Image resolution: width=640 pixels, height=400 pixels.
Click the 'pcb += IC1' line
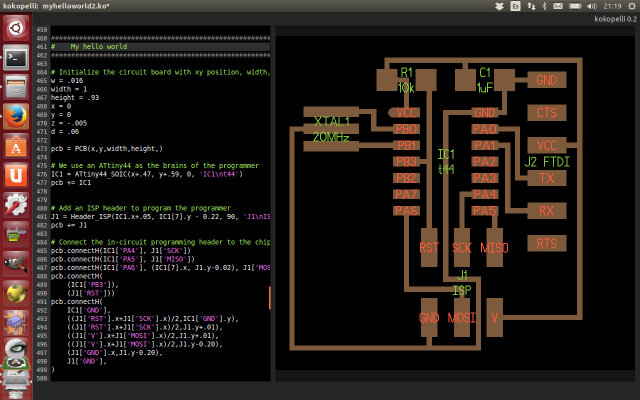(71, 182)
